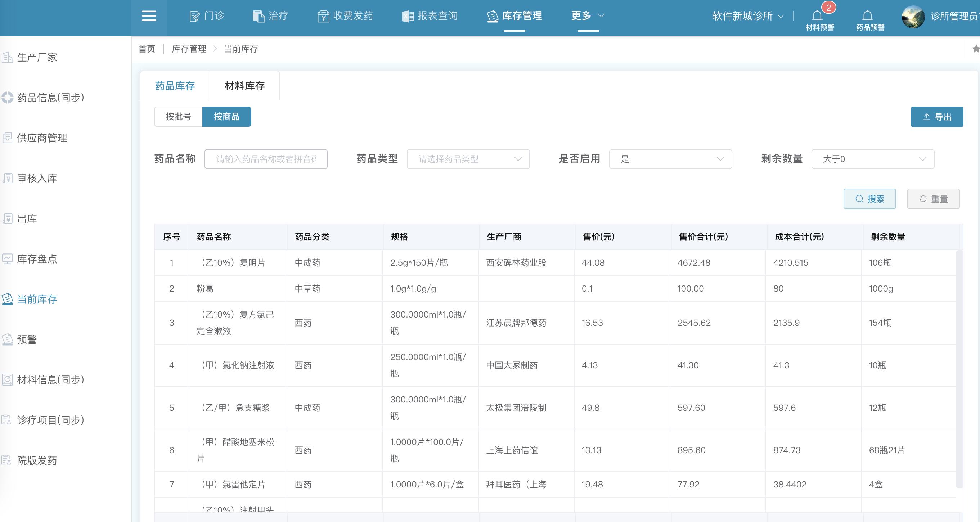
Task: Expand the 软件新城诊所 clinic selector
Action: tap(747, 16)
